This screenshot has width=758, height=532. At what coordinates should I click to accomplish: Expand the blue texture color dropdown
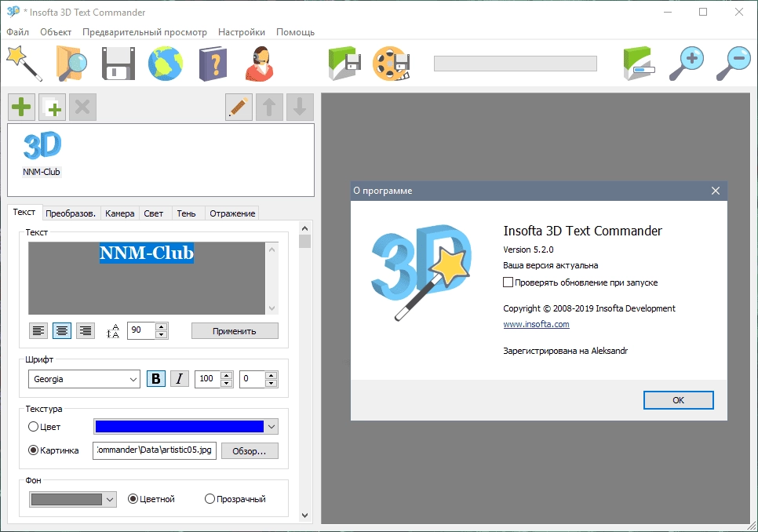click(271, 427)
